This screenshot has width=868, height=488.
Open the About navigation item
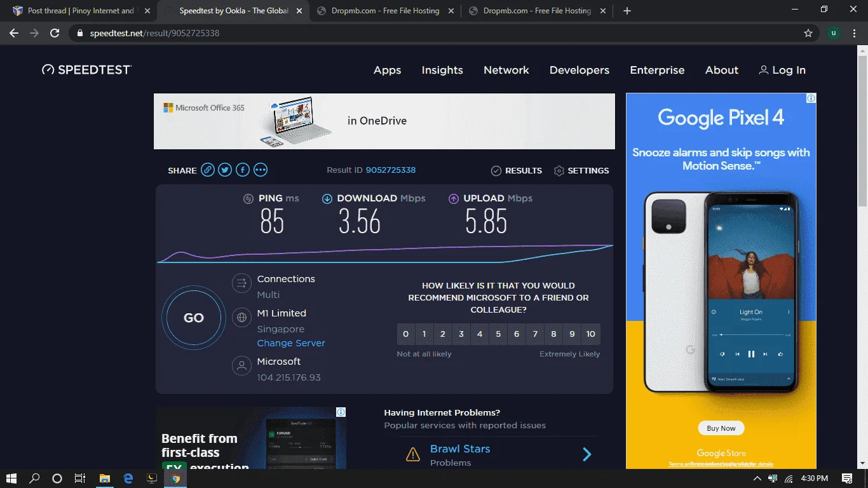coord(722,71)
